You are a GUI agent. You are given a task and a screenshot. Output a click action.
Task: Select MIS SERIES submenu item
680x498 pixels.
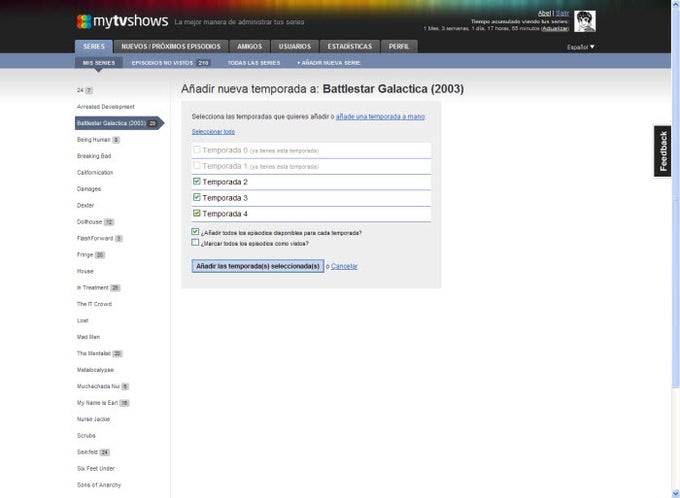[99, 63]
